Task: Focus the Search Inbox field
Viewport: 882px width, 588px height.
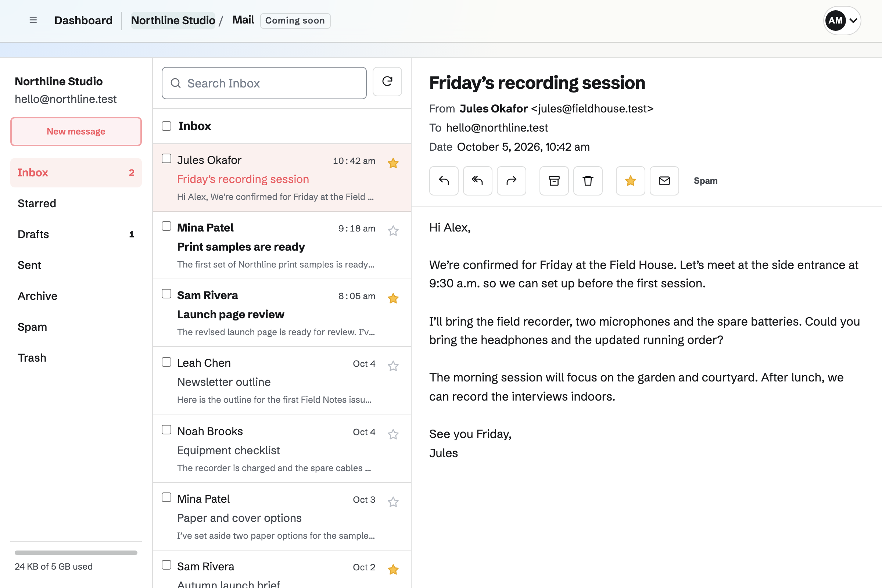Action: point(264,83)
